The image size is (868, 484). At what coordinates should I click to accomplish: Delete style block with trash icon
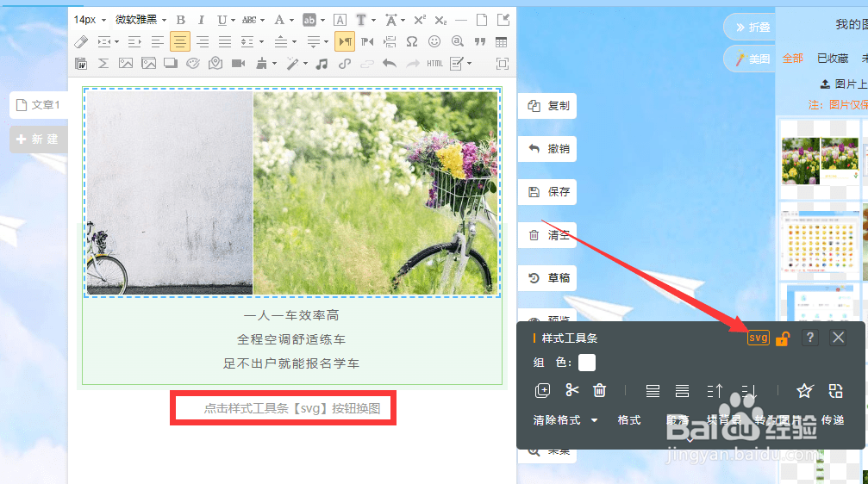click(600, 390)
